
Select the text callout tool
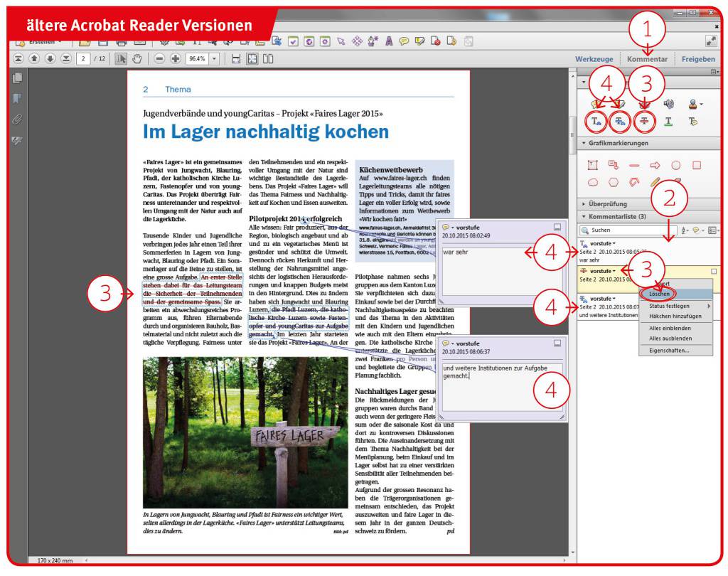click(x=614, y=166)
